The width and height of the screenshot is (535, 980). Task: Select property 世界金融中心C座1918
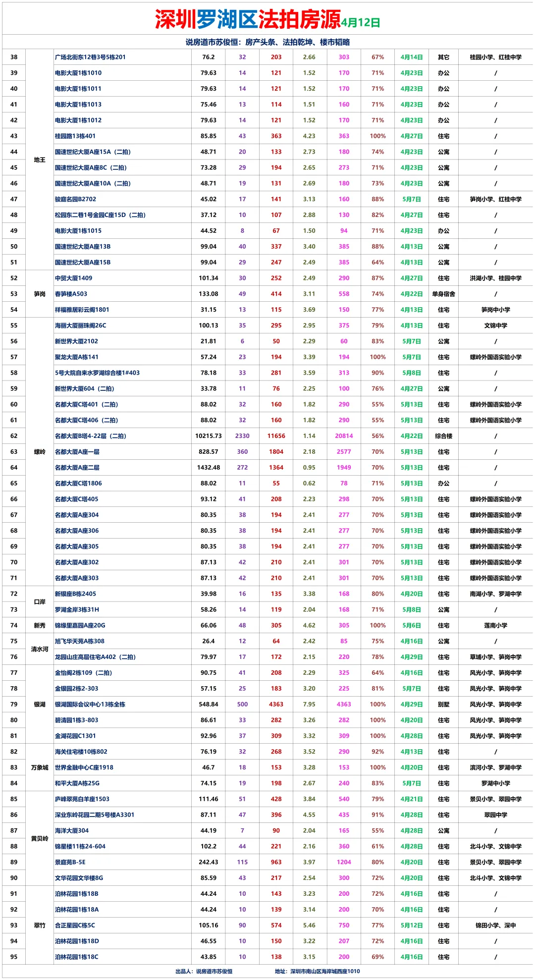[x=84, y=767]
